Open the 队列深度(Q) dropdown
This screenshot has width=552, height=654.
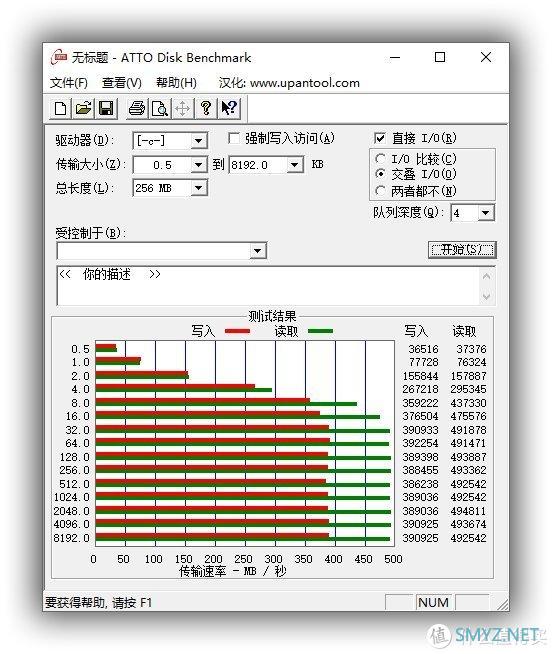pos(485,213)
